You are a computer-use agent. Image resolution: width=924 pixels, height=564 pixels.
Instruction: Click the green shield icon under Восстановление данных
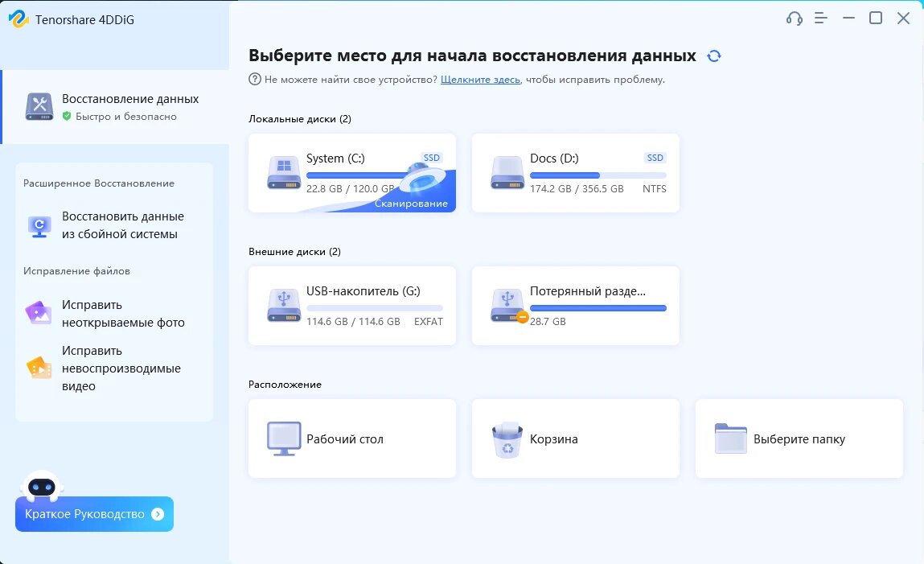(67, 116)
